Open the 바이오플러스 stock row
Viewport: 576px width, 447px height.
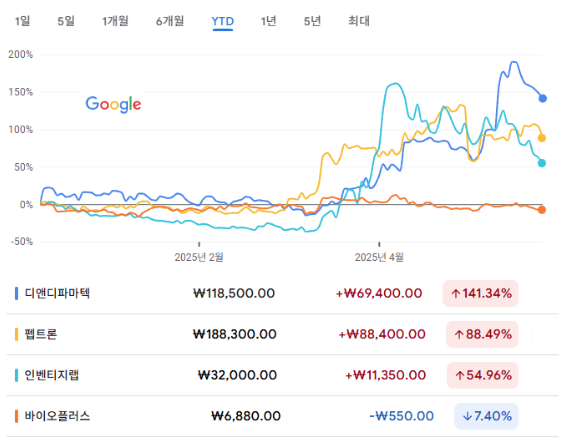click(x=282, y=416)
